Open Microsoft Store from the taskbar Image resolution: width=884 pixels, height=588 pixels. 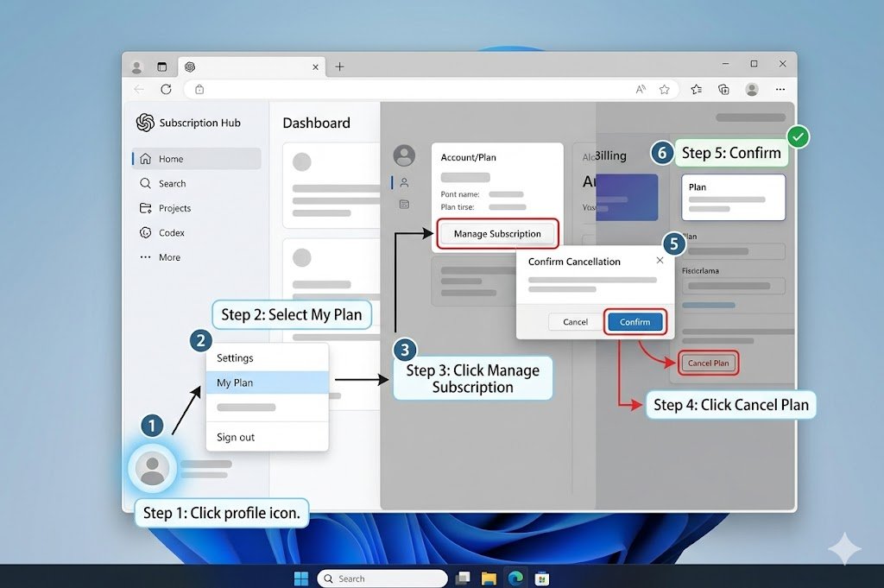pyautogui.click(x=542, y=579)
